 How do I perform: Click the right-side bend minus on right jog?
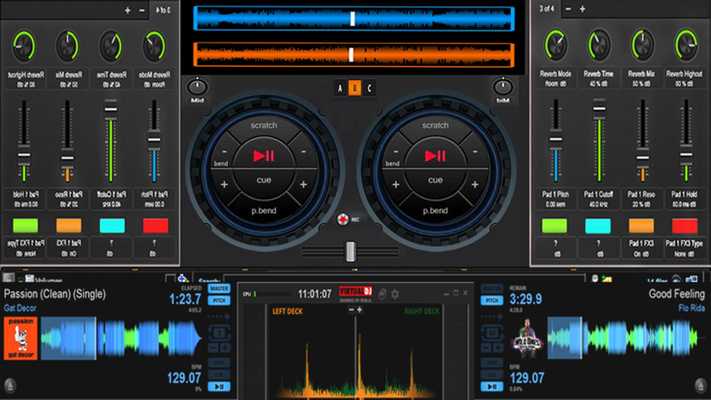475,152
